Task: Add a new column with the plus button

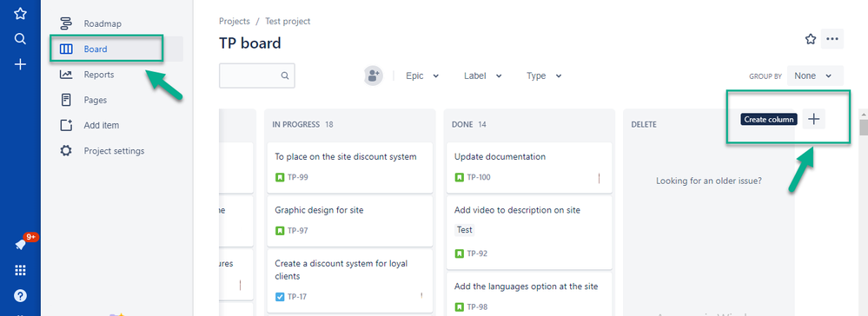Action: coord(813,119)
